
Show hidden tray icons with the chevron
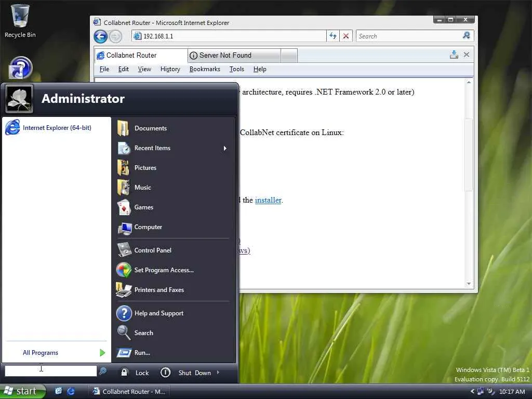pyautogui.click(x=472, y=392)
